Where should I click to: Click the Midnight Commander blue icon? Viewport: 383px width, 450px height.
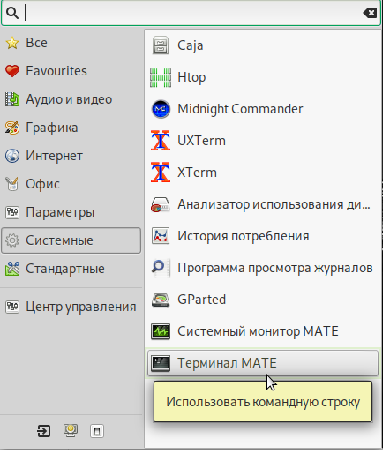[x=161, y=109]
